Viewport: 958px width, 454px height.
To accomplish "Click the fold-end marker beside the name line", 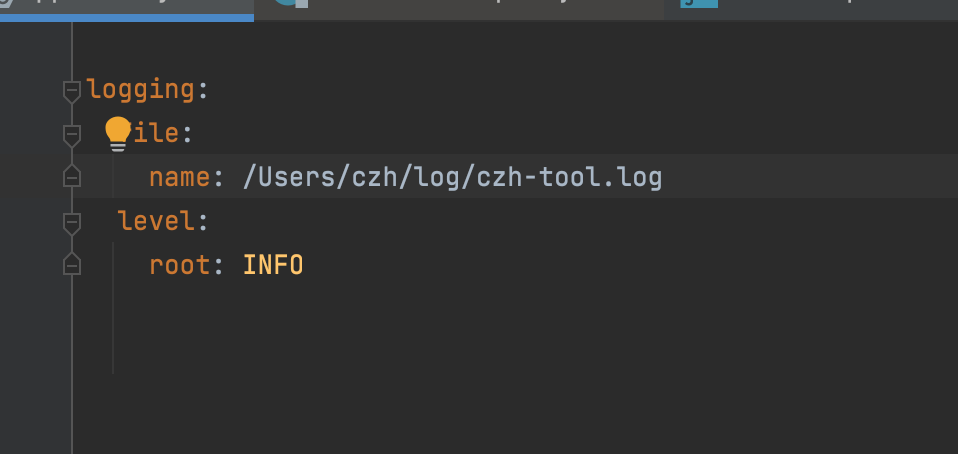I will pyautogui.click(x=71, y=177).
